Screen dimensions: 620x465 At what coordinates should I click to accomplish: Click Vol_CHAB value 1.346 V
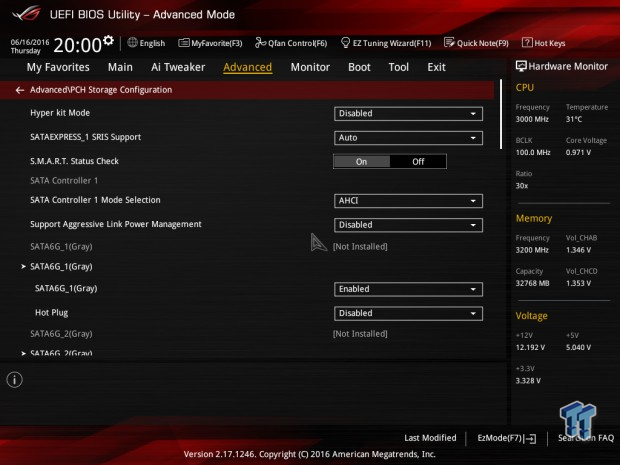pyautogui.click(x=578, y=250)
